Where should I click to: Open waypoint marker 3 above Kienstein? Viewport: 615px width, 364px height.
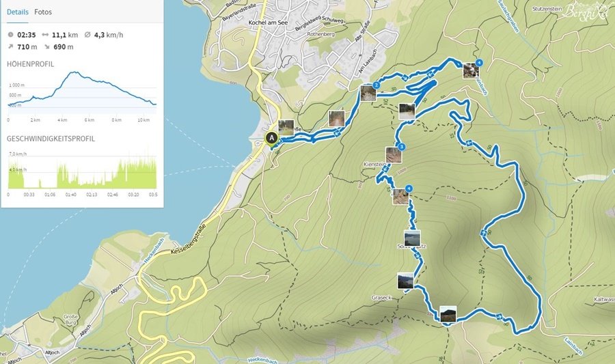tap(401, 147)
